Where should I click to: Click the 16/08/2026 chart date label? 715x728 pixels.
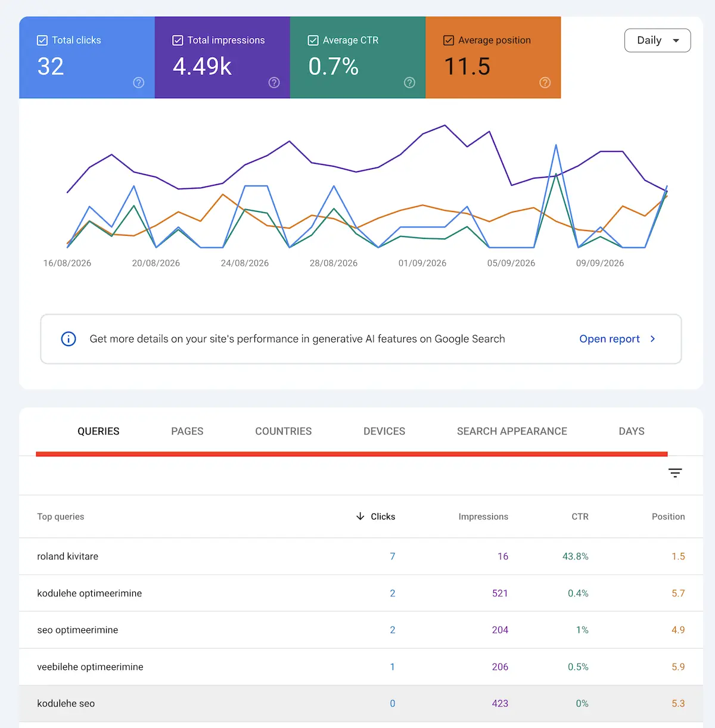tap(67, 263)
